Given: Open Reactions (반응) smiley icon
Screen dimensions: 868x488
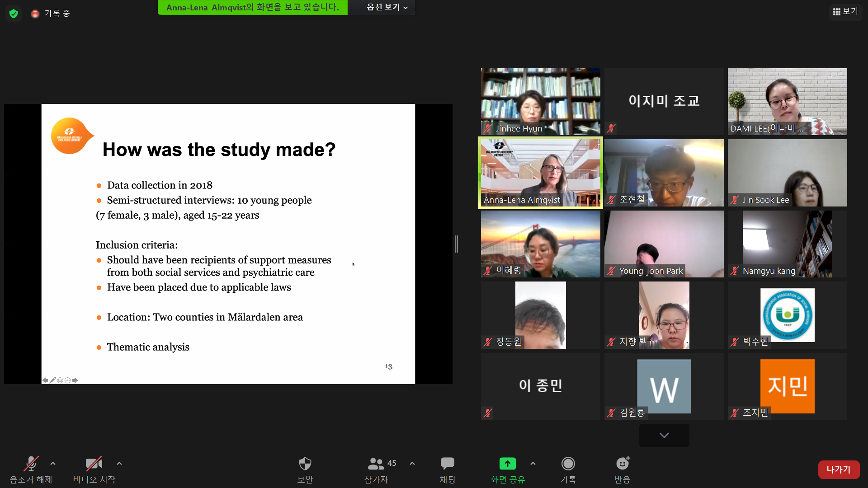Looking at the screenshot, I should coord(623,464).
